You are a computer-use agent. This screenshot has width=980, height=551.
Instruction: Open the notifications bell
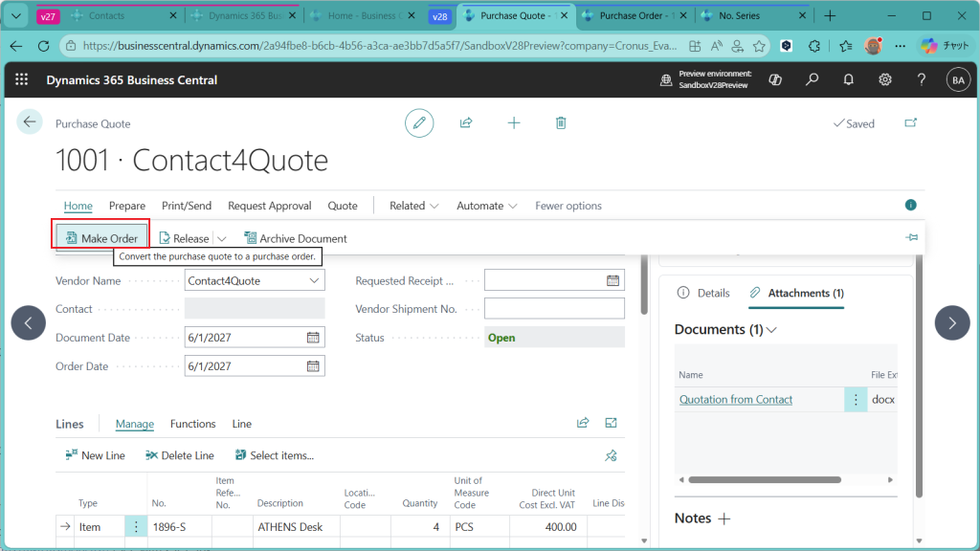click(848, 80)
